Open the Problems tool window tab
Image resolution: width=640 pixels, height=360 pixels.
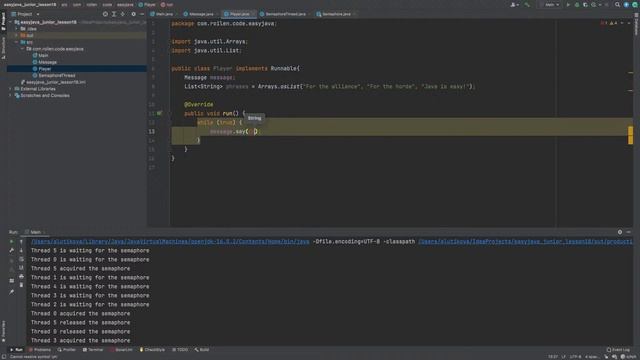(x=40, y=350)
